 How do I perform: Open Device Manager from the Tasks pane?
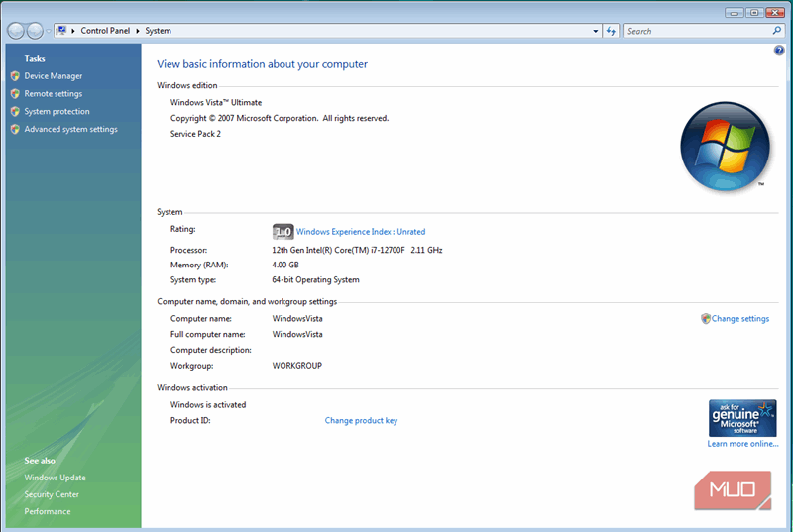54,76
